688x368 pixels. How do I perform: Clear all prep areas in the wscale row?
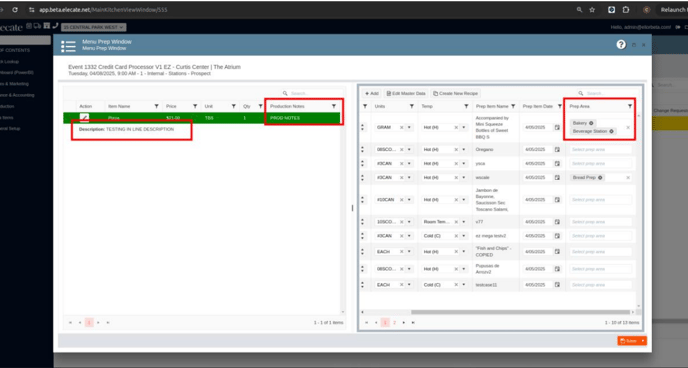click(628, 178)
